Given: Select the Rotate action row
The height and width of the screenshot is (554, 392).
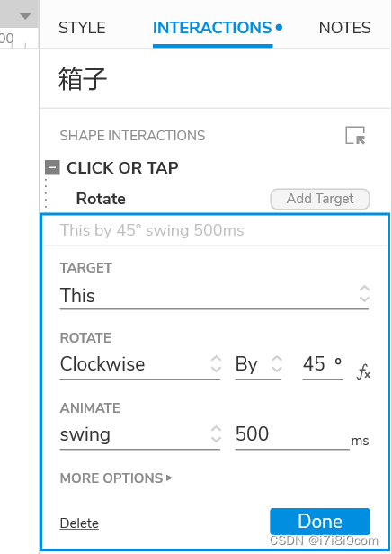Looking at the screenshot, I should 101,199.
